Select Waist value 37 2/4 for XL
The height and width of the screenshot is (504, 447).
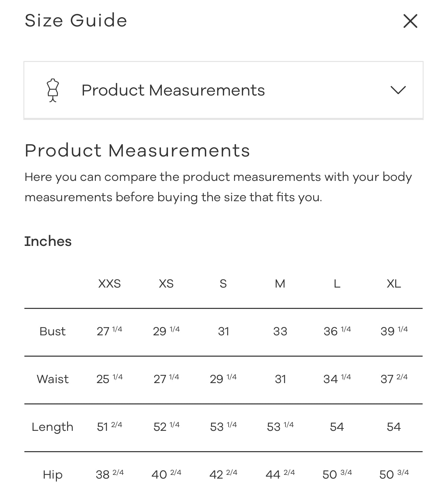394,379
